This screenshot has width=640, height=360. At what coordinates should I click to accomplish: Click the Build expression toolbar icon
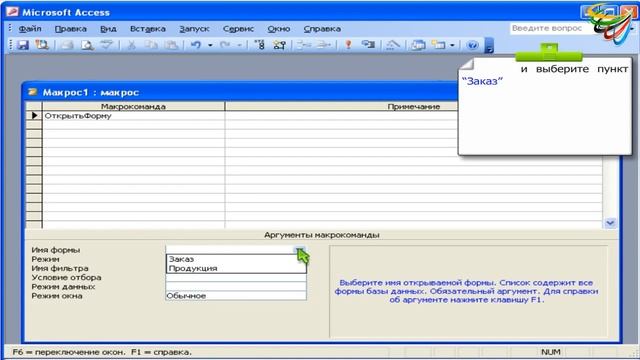(393, 45)
